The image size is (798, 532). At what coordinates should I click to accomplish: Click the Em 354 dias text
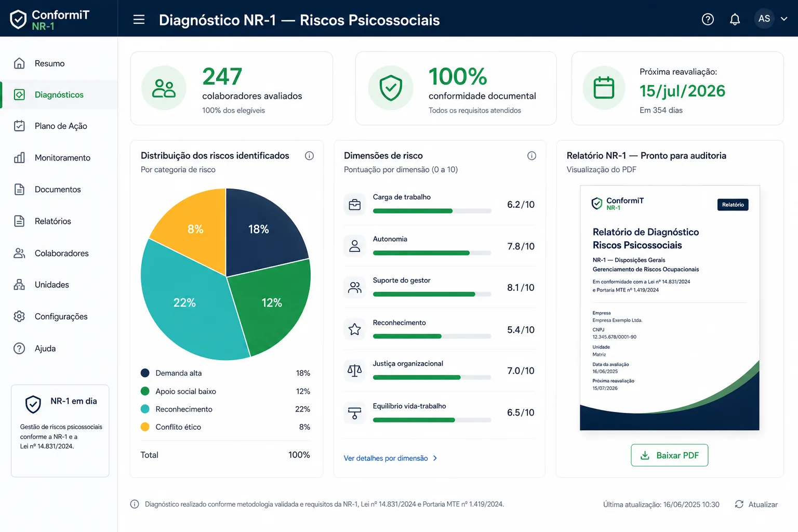click(x=661, y=110)
